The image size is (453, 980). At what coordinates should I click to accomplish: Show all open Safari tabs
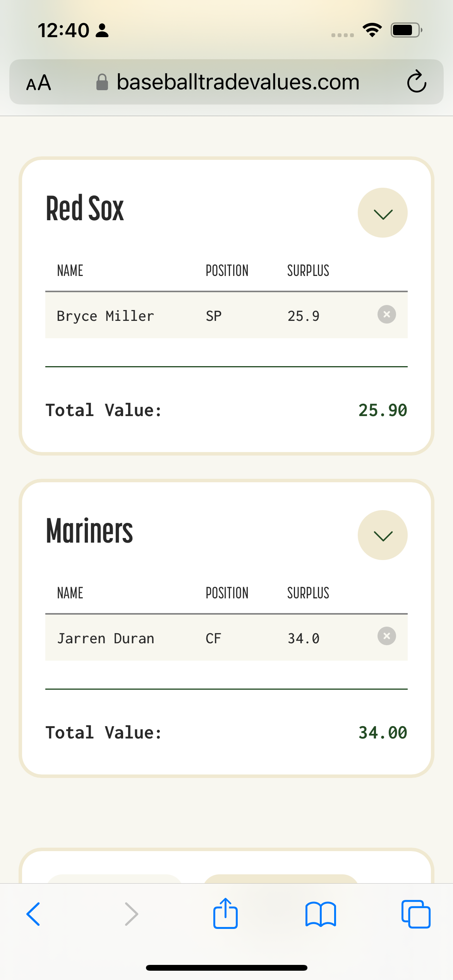pos(416,914)
